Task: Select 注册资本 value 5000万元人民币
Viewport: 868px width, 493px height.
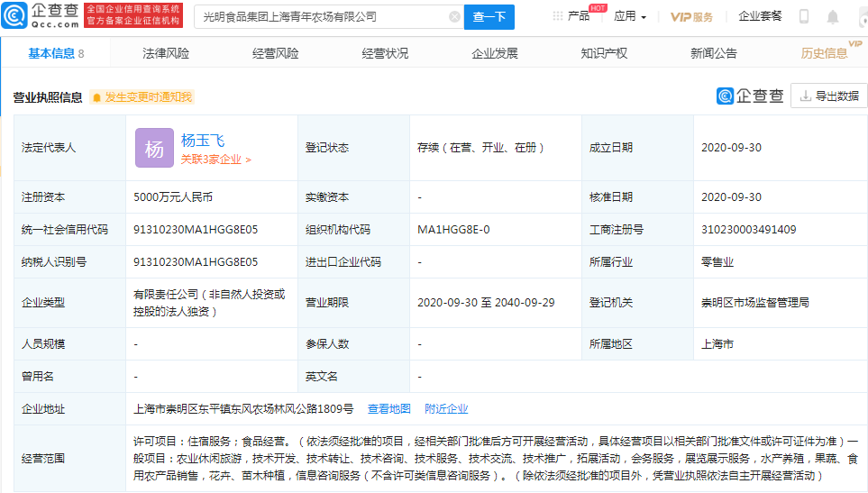Action: [173, 197]
